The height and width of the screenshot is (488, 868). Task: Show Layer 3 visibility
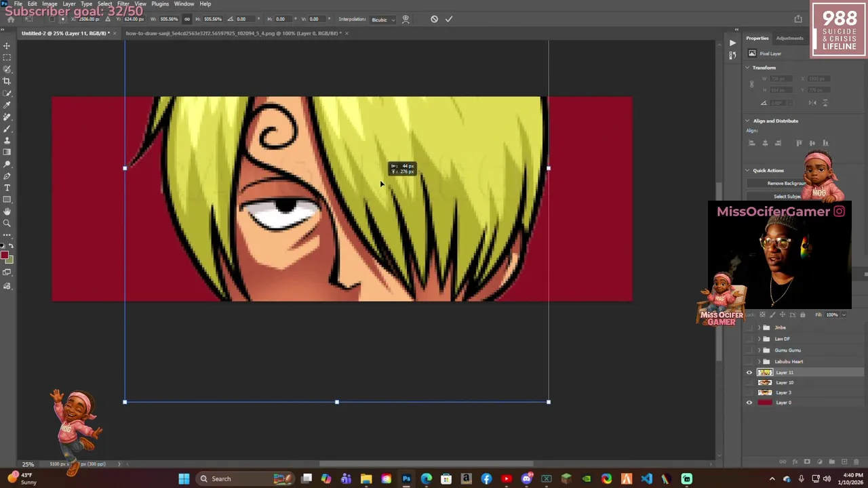click(x=749, y=392)
